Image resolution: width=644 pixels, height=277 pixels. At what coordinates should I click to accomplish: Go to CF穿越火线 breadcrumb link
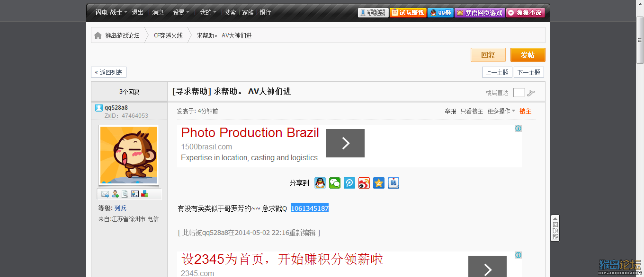click(x=168, y=35)
